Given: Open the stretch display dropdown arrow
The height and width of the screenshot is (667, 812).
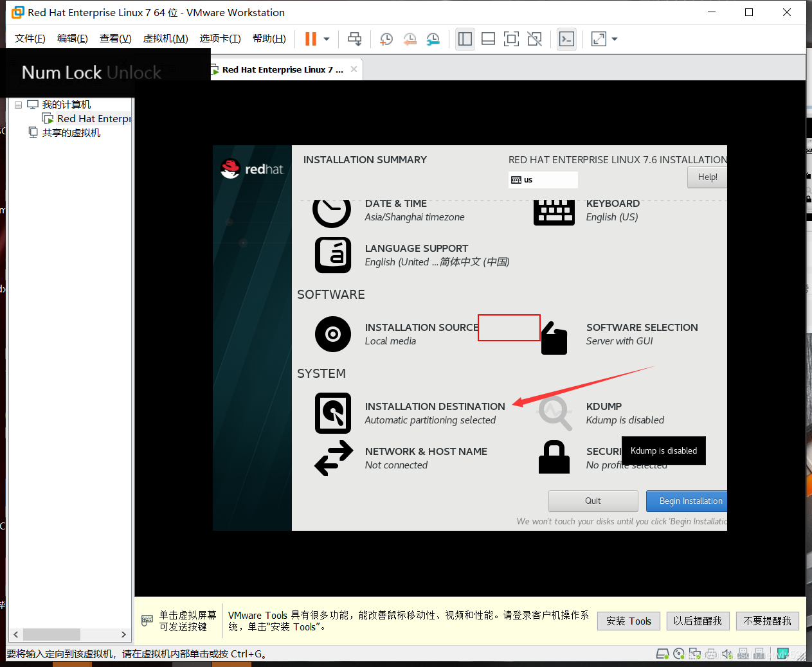Looking at the screenshot, I should click(615, 39).
